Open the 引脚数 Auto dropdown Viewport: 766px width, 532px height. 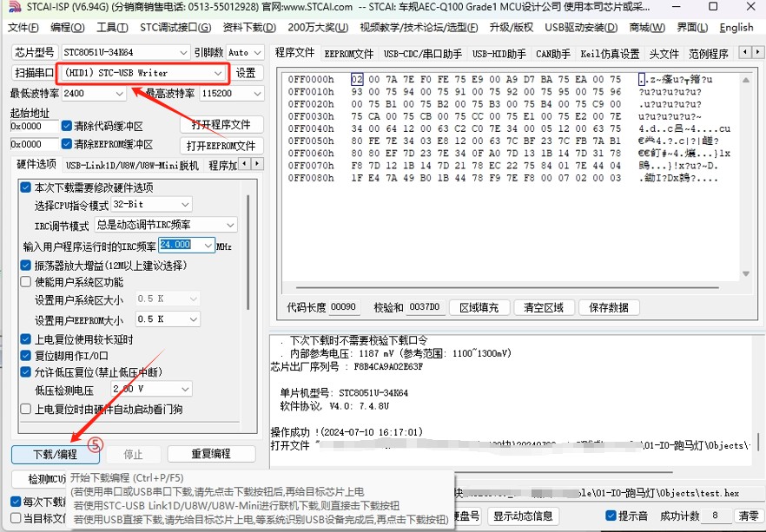coord(257,52)
